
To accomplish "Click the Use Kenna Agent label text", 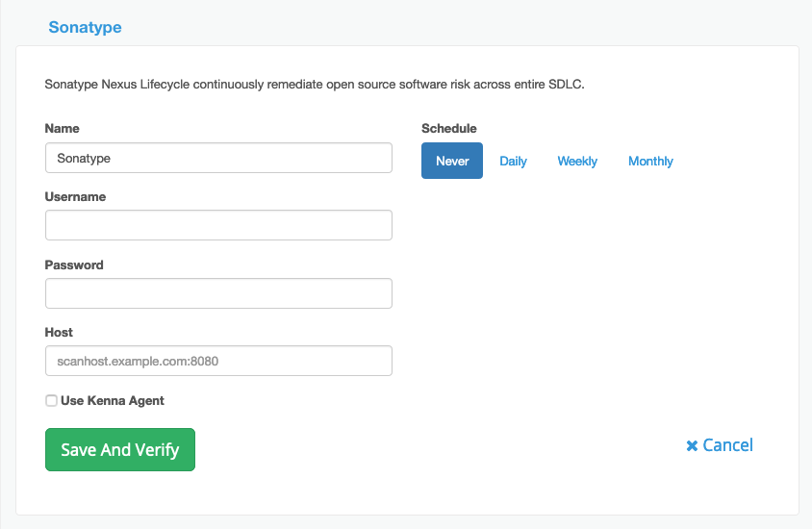I will (x=113, y=401).
